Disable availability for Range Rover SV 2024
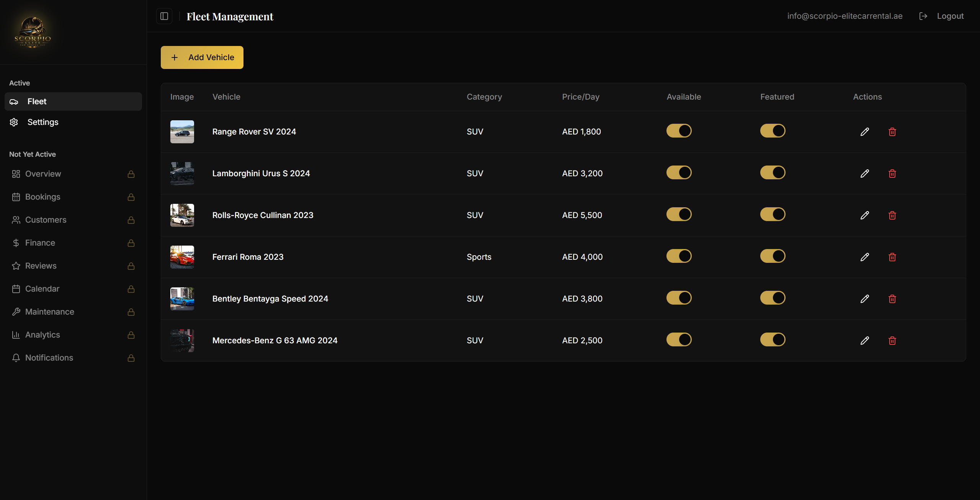This screenshot has height=500, width=980. [679, 131]
